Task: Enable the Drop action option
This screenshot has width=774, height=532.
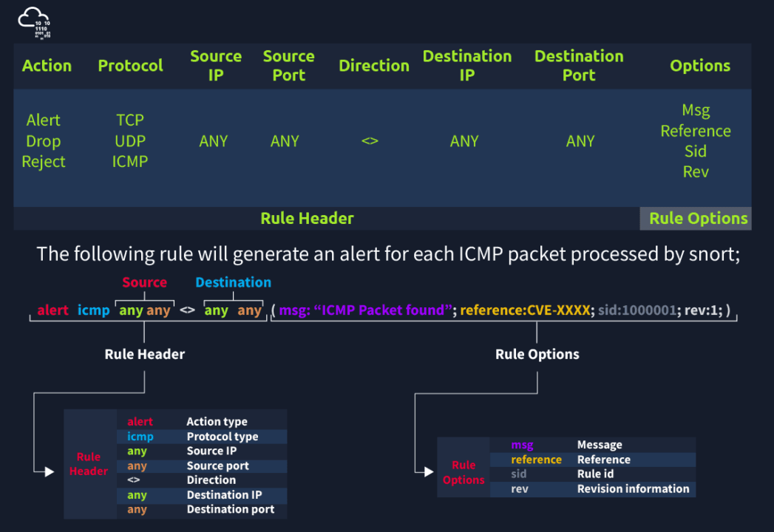Action: 43,140
